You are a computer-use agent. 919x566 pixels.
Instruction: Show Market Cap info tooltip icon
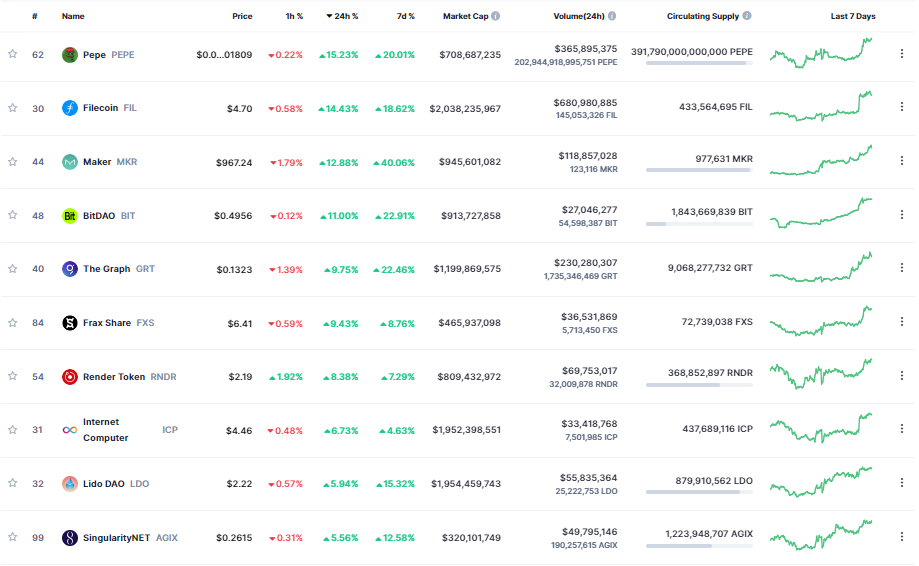point(496,16)
